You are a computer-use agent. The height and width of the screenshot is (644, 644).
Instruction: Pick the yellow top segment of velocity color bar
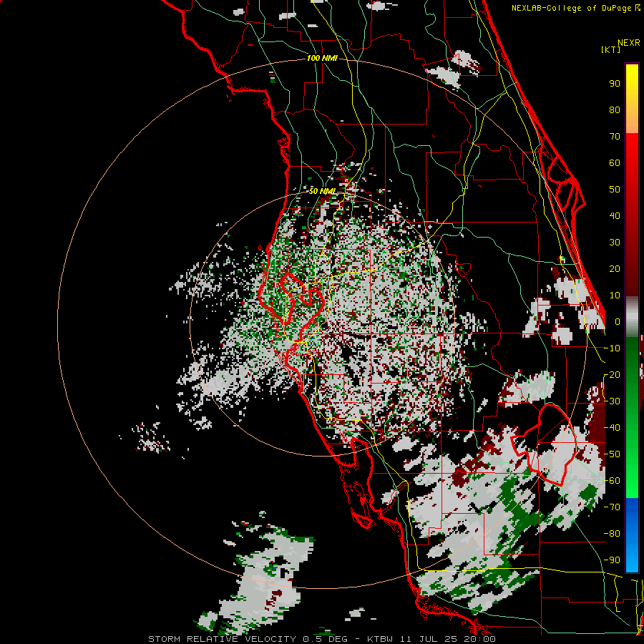[632, 99]
